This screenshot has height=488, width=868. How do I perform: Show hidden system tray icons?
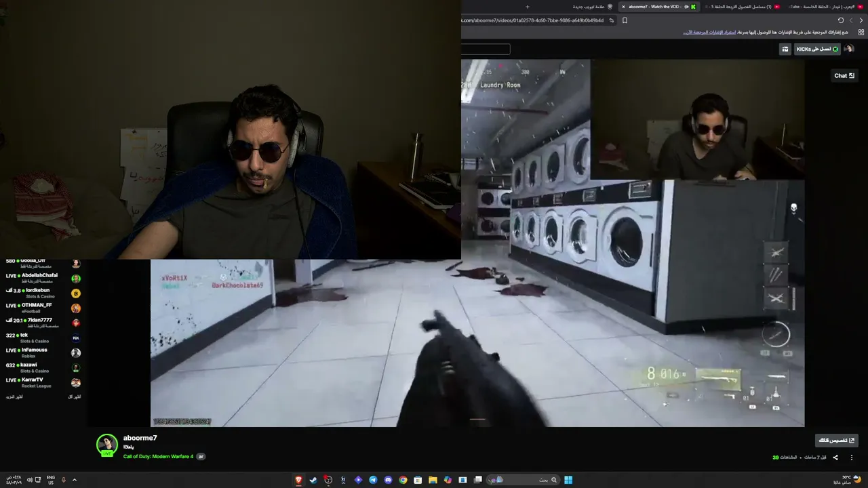pyautogui.click(x=75, y=480)
